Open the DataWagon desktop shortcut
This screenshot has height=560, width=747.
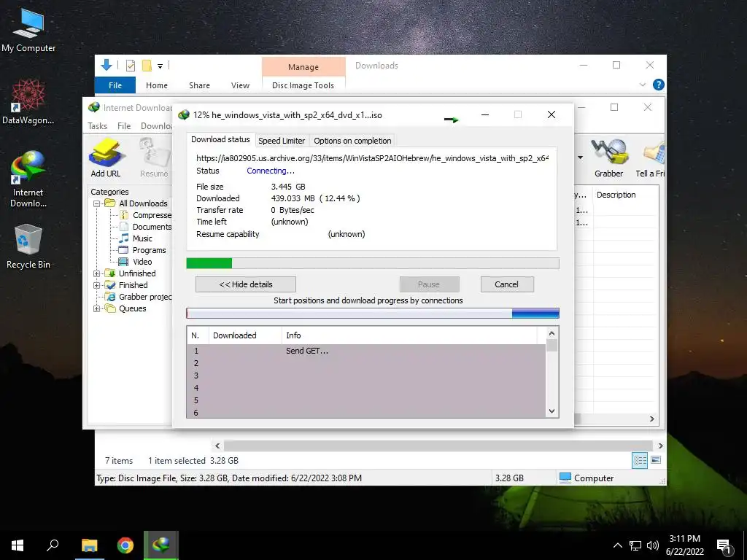coord(28,102)
